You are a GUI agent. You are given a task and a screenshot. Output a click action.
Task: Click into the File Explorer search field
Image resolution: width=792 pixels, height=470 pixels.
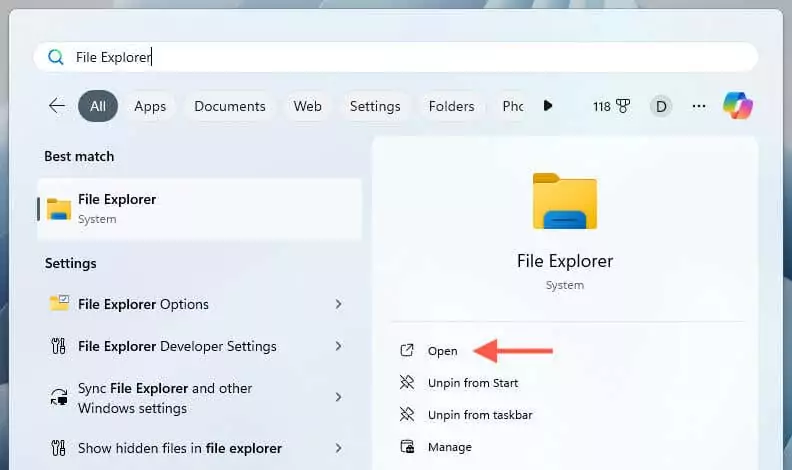(x=395, y=57)
